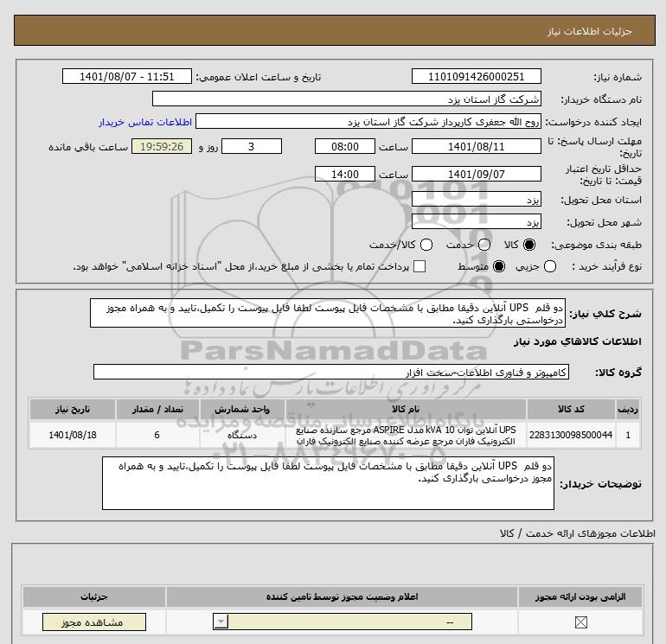The image size is (666, 644).
Task: Toggle the mandatory permit checkbox
Action: tap(580, 622)
